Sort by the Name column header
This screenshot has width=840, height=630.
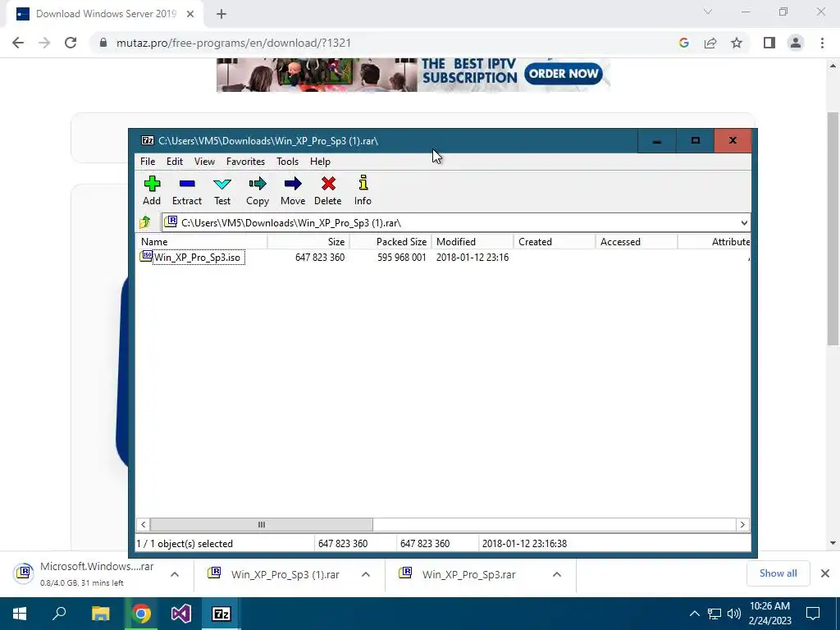[x=202, y=242]
